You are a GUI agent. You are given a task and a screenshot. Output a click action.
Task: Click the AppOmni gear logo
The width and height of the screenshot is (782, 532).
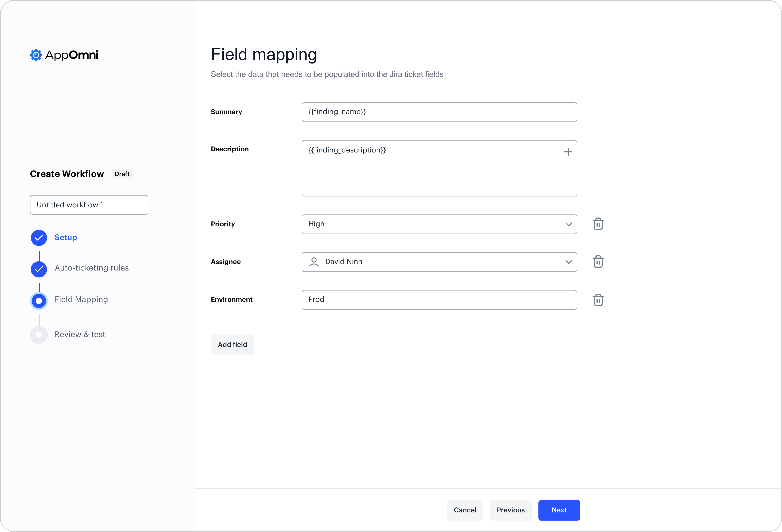(36, 55)
